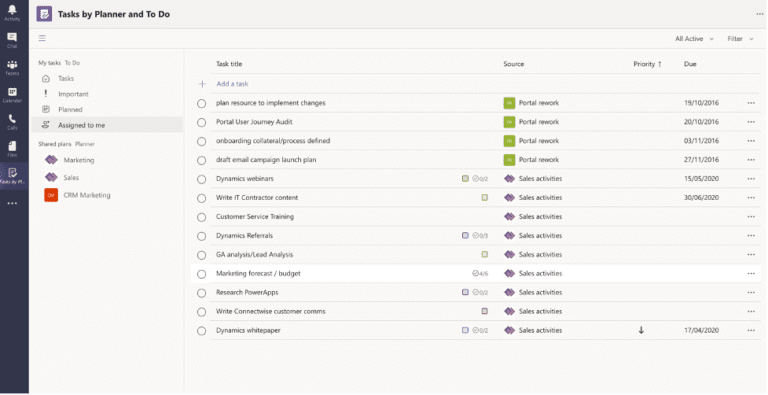Click the plus icon to add a task
The height and width of the screenshot is (395, 768).
202,84
